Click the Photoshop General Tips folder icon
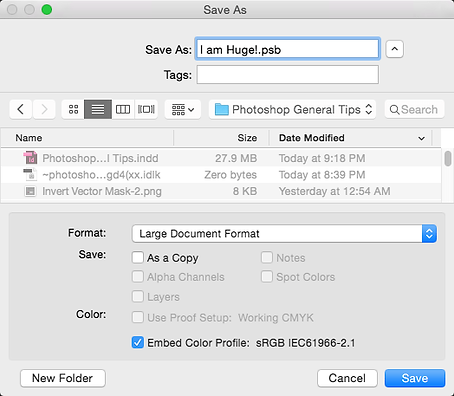 [222, 109]
